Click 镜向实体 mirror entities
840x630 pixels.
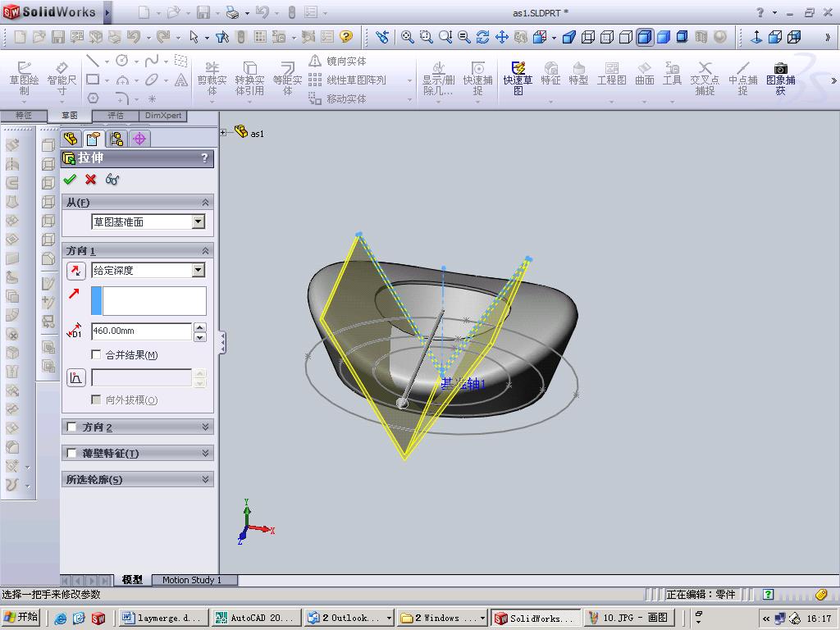(338, 61)
